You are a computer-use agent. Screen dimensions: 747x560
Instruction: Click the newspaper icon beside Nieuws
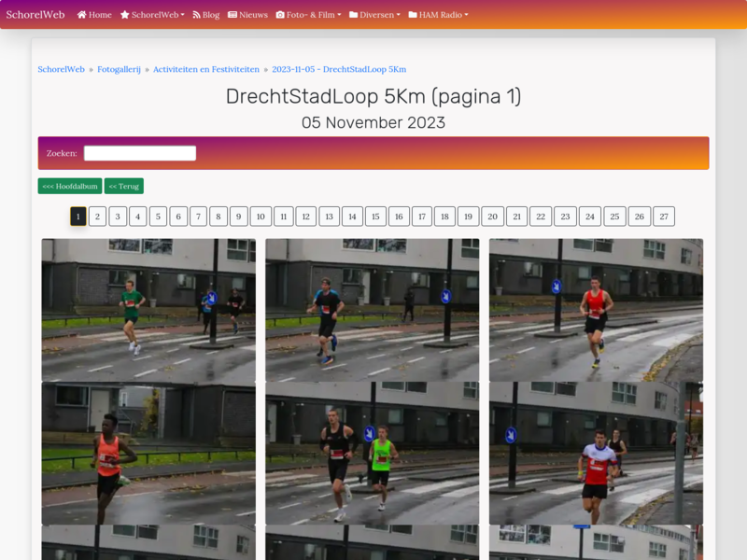tap(233, 15)
